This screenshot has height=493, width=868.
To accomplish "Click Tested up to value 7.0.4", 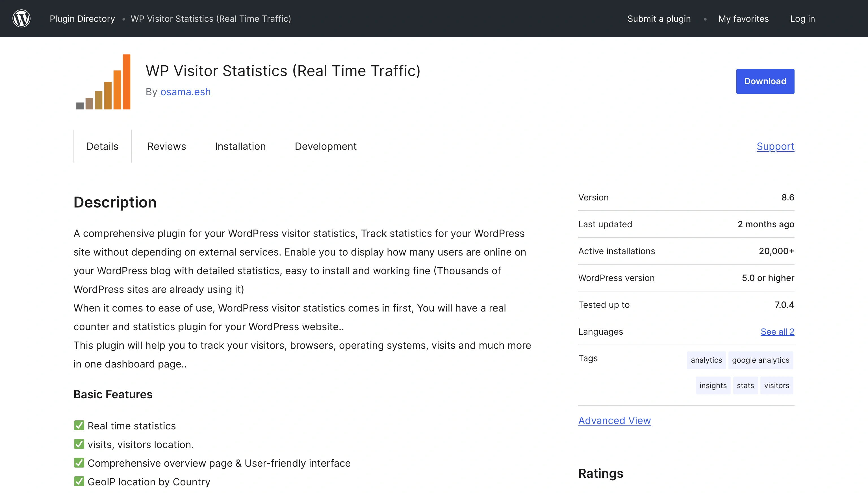I will click(784, 305).
